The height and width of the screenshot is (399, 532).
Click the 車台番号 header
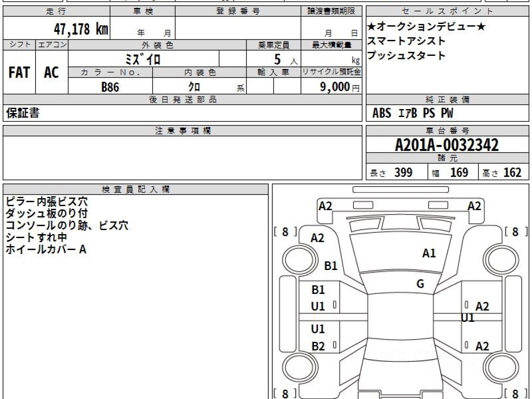click(448, 131)
